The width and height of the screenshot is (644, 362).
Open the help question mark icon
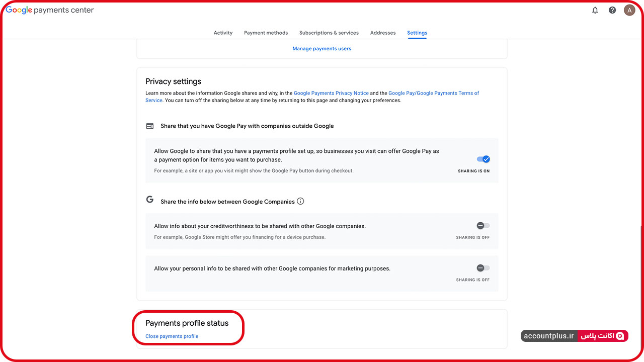click(x=612, y=10)
